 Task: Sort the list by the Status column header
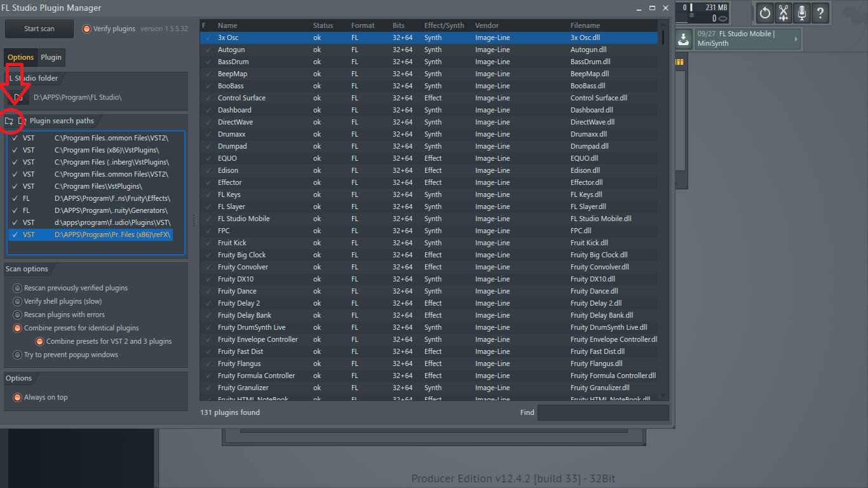tap(323, 25)
